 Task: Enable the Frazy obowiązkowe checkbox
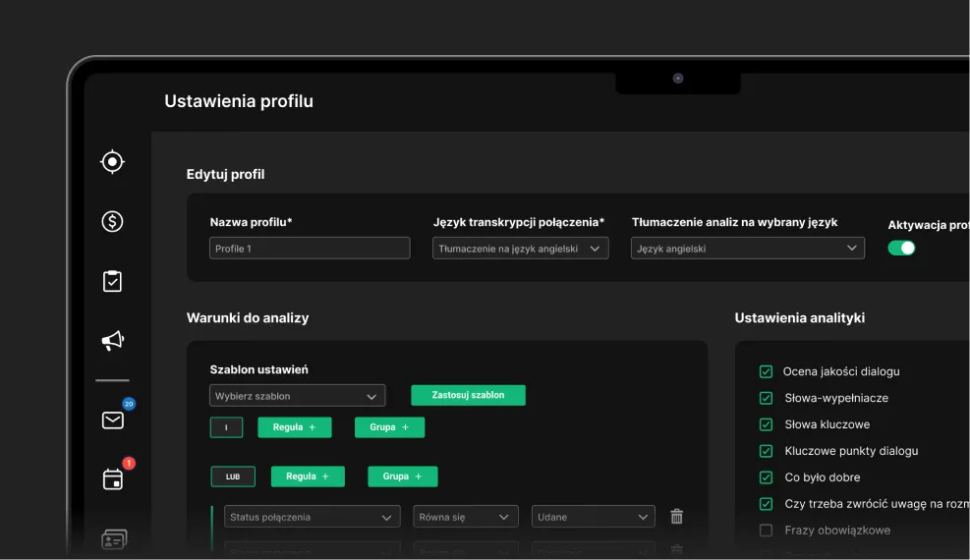coord(767,531)
